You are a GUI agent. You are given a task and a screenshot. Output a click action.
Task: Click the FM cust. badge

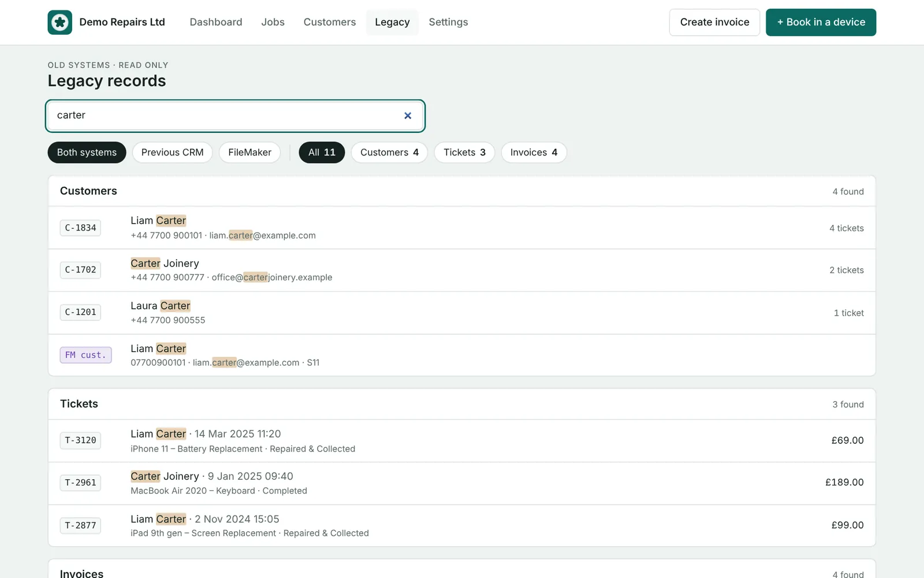(85, 355)
